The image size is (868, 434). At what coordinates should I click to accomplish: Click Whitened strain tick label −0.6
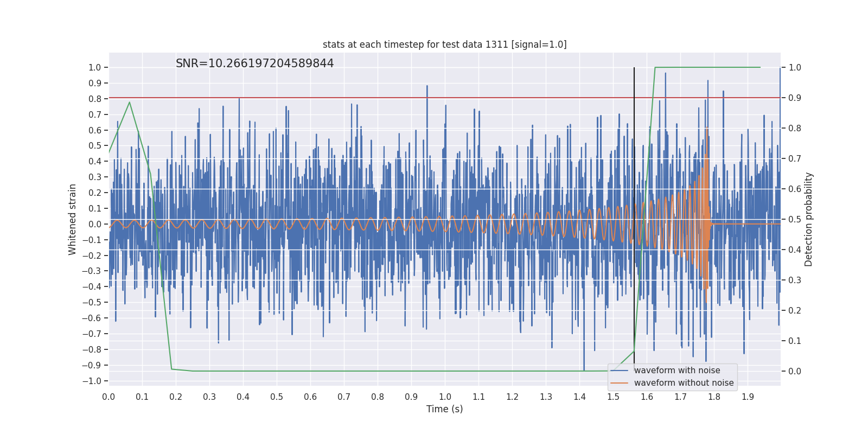[x=92, y=318]
